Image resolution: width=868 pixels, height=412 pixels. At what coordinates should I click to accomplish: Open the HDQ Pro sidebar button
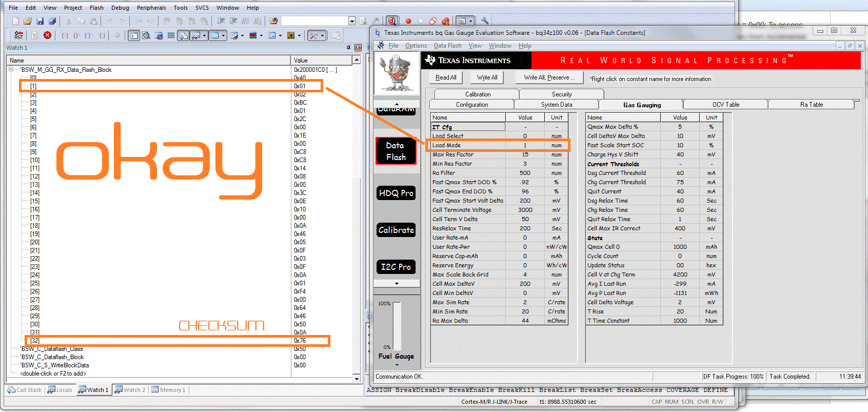(x=396, y=193)
